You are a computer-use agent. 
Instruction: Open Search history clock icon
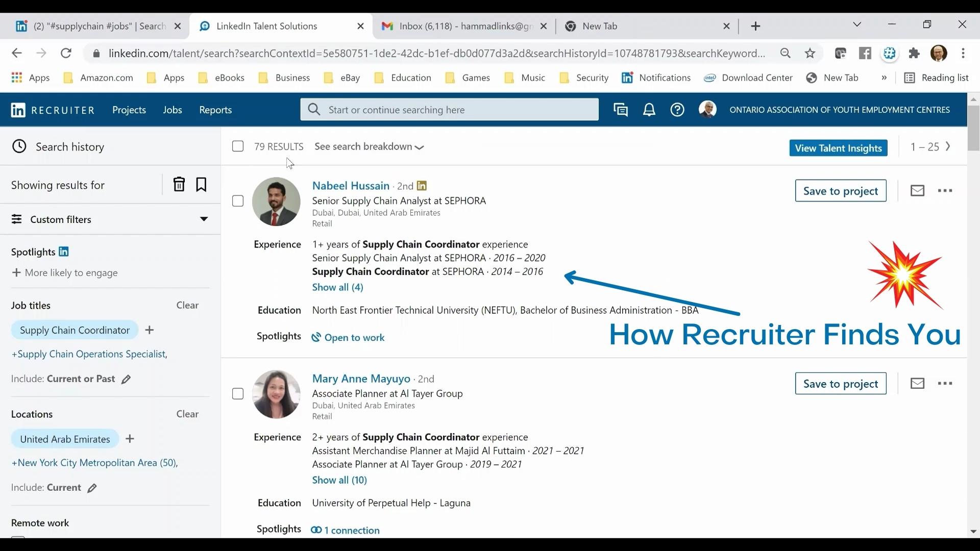pos(19,146)
